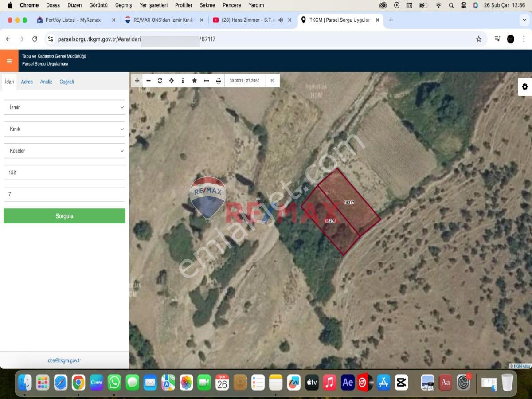
Task: Open the cbs@tkgm.gov.tr email link
Action: pos(64,361)
